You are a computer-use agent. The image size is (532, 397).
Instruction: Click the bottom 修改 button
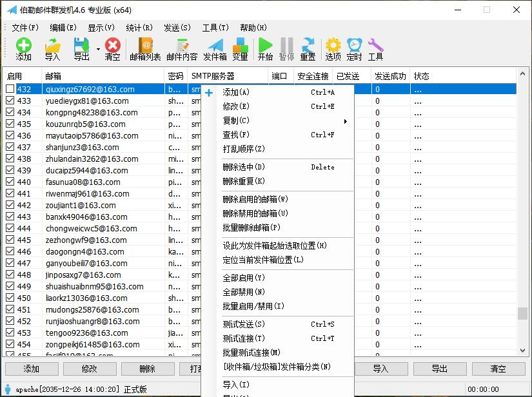tap(89, 369)
